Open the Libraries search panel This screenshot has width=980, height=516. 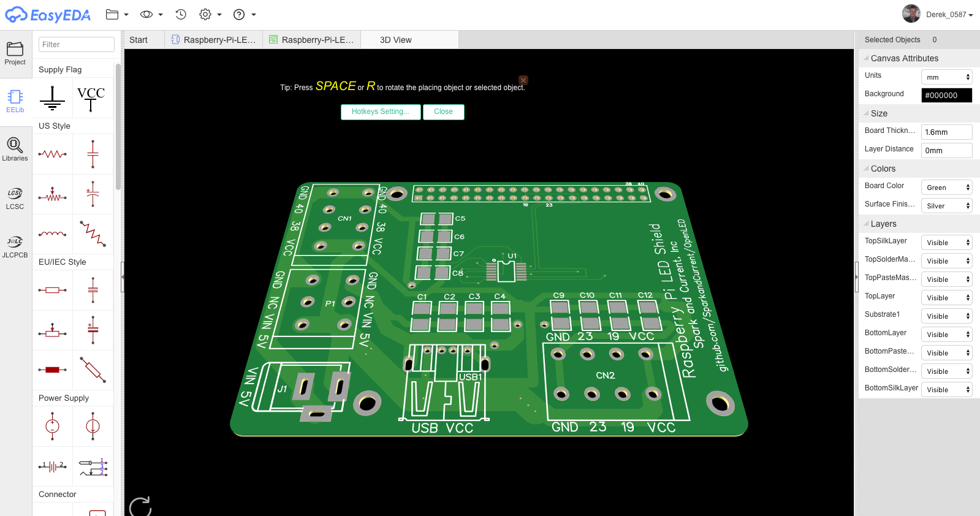pos(15,150)
